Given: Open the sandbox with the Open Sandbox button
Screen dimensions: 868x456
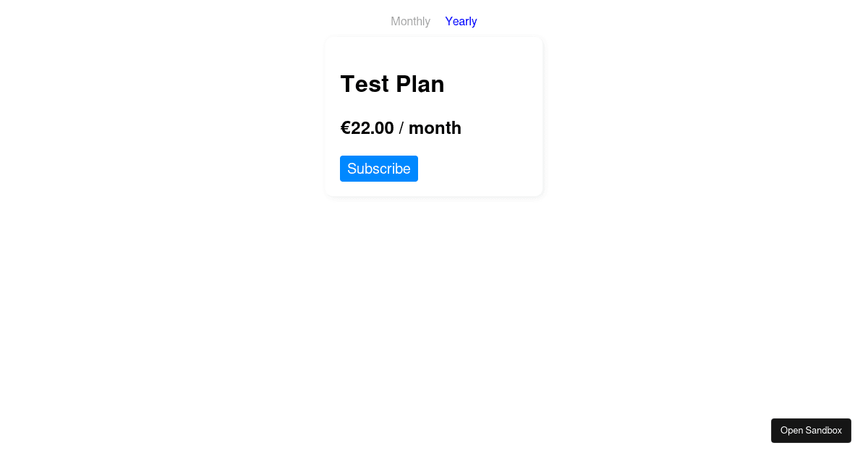Looking at the screenshot, I should (x=811, y=430).
